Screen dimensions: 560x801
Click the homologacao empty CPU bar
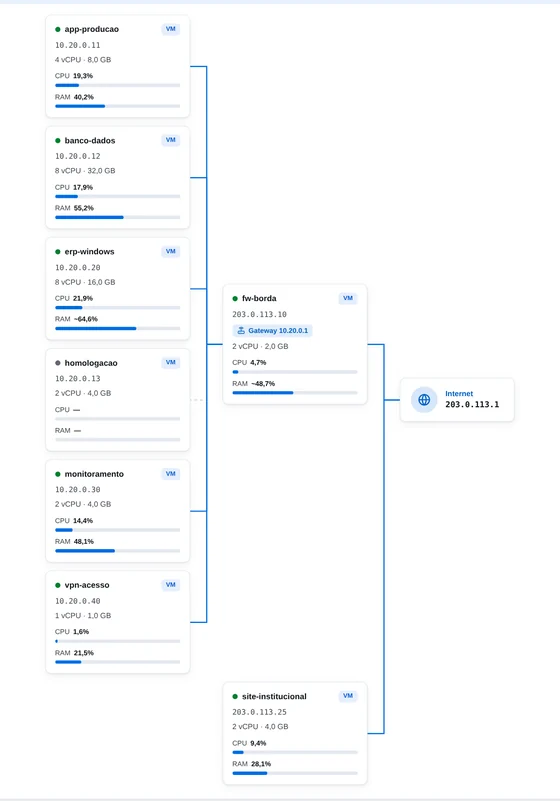point(118,419)
